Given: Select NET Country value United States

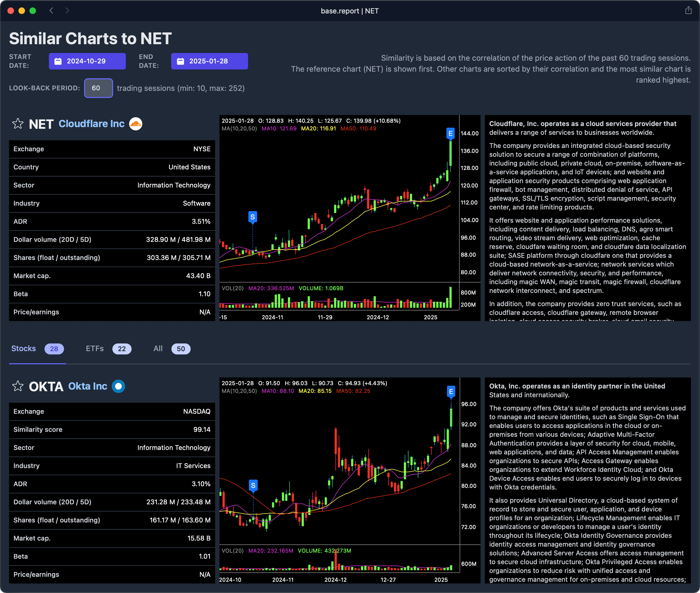Looking at the screenshot, I should tap(189, 167).
